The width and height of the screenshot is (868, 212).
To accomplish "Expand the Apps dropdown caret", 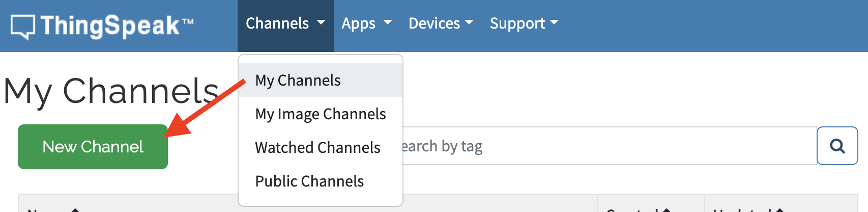I will (x=388, y=22).
